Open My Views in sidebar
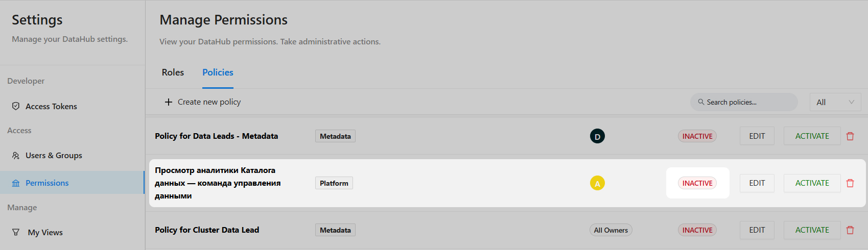The image size is (868, 250). (45, 232)
